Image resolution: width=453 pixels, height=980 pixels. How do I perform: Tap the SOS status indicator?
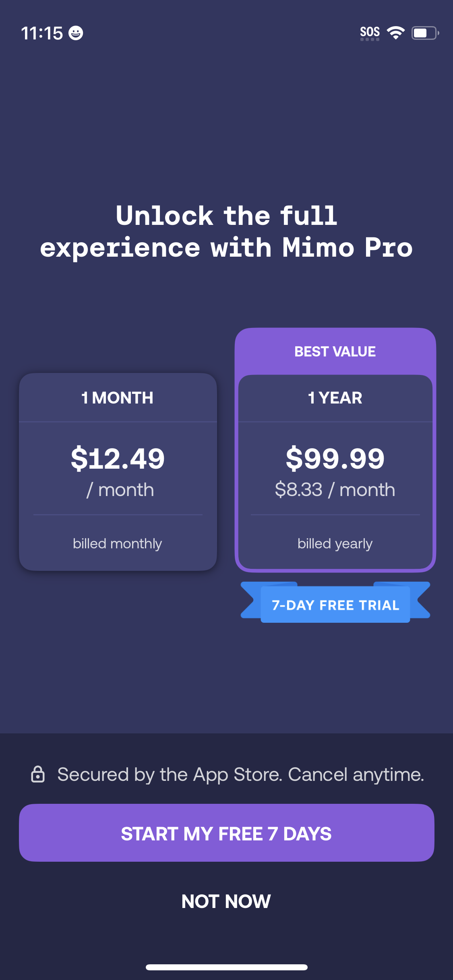[370, 33]
